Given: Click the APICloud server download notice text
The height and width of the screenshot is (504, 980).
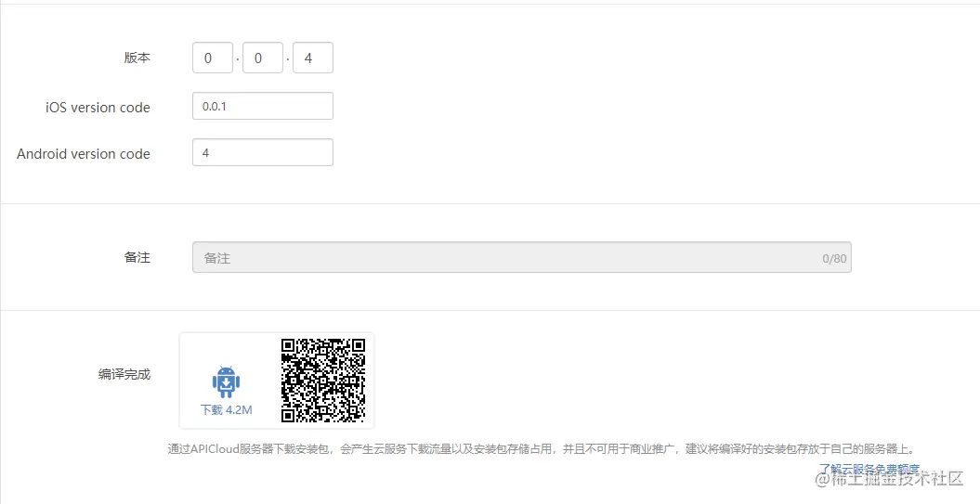Looking at the screenshot, I should tap(542, 449).
